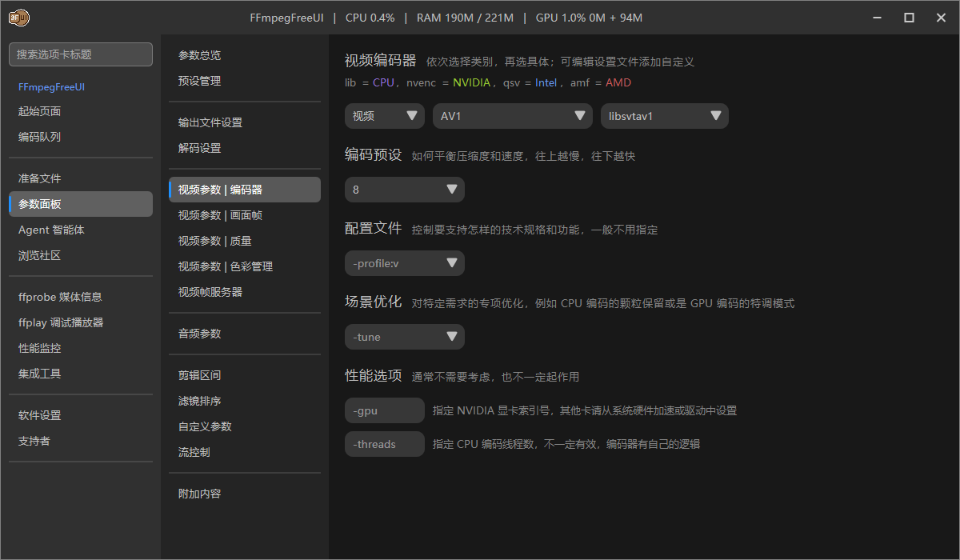Viewport: 960px width, 560px height.
Task: Open 性能监控 page
Action: point(81,348)
